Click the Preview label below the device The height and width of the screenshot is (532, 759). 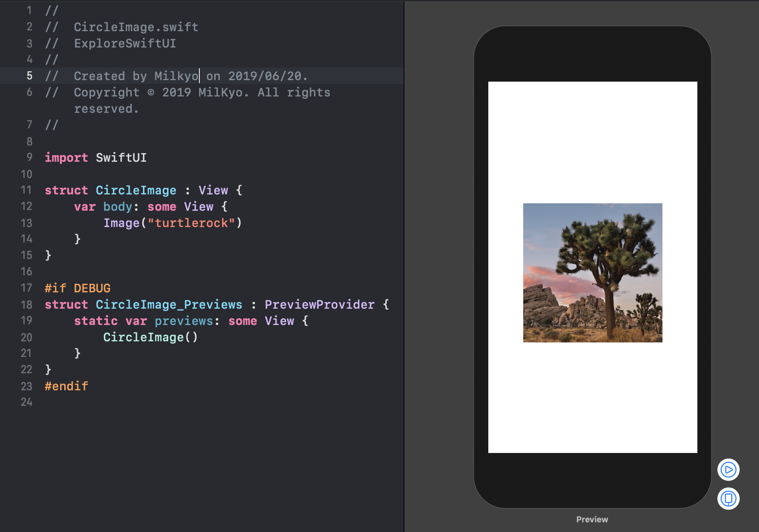coord(592,519)
